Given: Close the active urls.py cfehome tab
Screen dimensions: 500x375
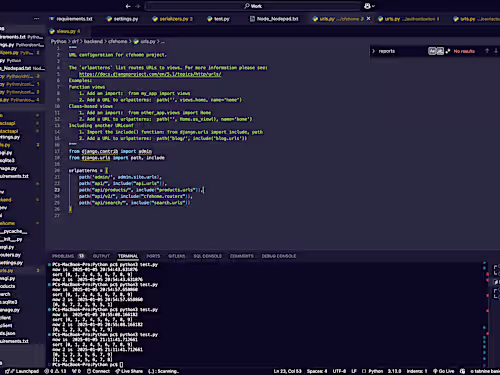Looking at the screenshot, I should point(368,19).
